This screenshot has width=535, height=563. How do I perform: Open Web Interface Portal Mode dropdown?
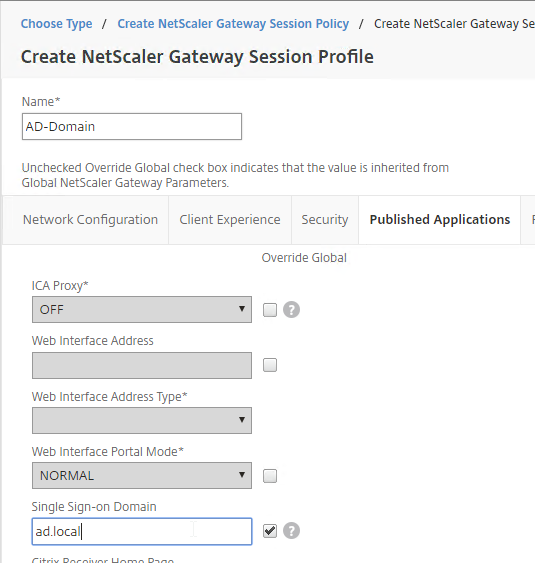pos(142,475)
